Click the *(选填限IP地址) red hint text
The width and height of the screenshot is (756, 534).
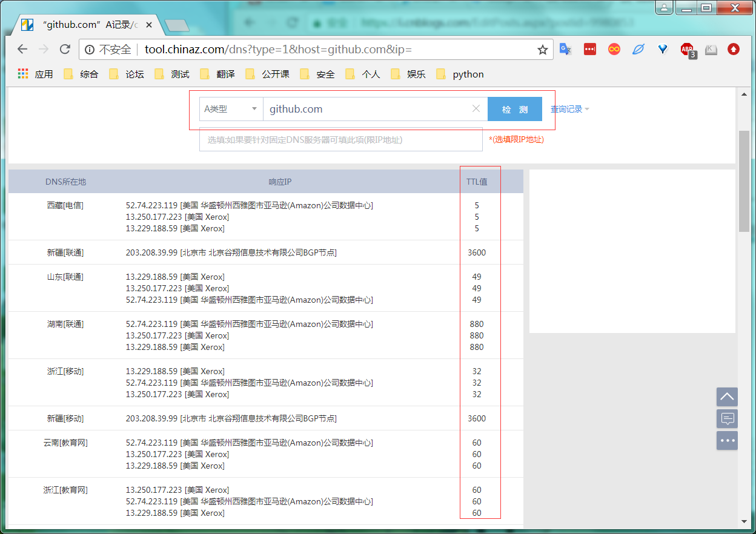click(516, 139)
